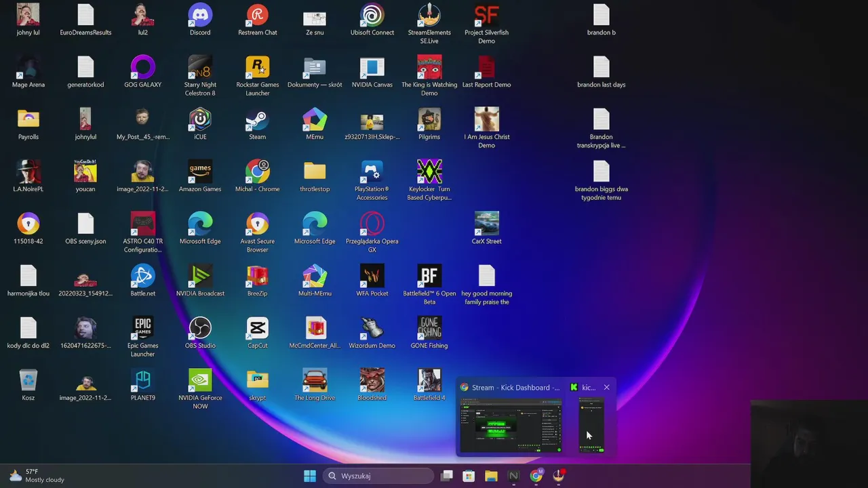Switch to Stream - Kick Dashboard preview
This screenshot has height=488, width=868.
511,417
